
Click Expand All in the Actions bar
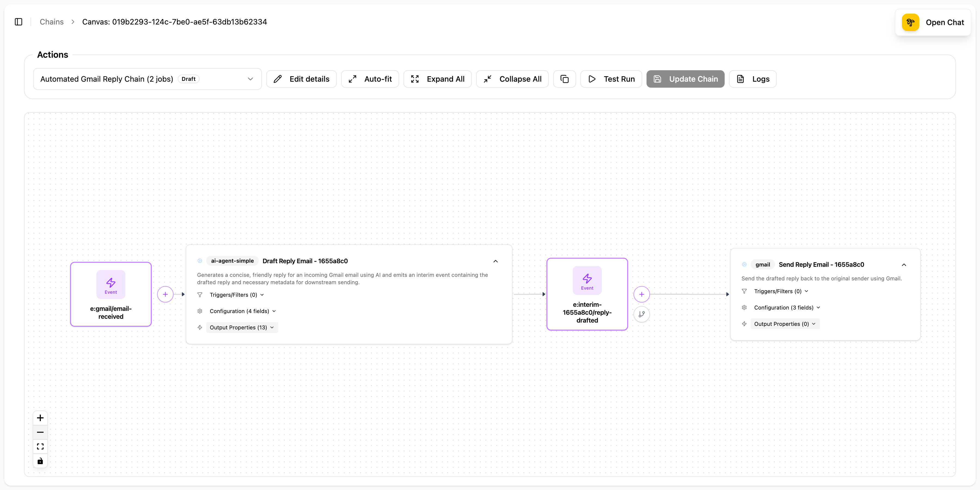(437, 79)
